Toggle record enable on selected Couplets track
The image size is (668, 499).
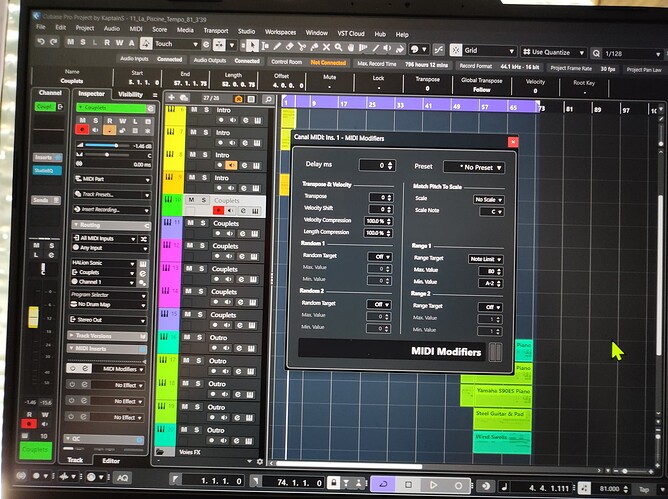coord(218,211)
